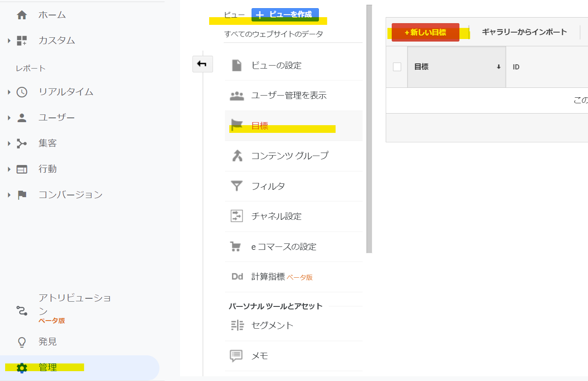Click the Acquisition arrows icon
The image size is (588, 381).
(21, 144)
